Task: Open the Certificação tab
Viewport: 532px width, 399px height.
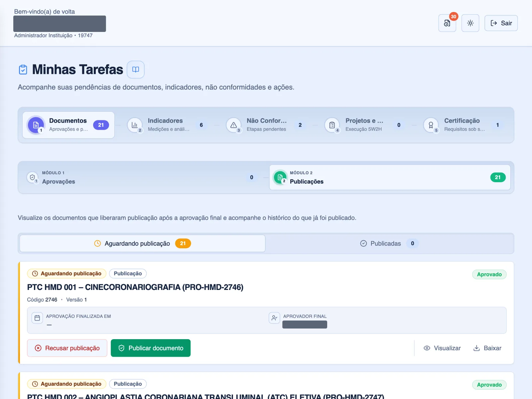Action: coord(464,125)
